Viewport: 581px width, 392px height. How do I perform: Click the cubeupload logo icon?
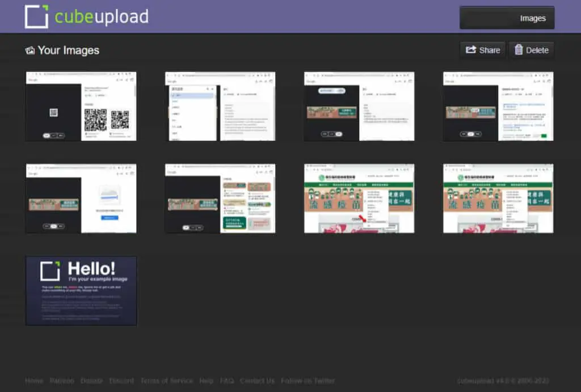click(36, 16)
